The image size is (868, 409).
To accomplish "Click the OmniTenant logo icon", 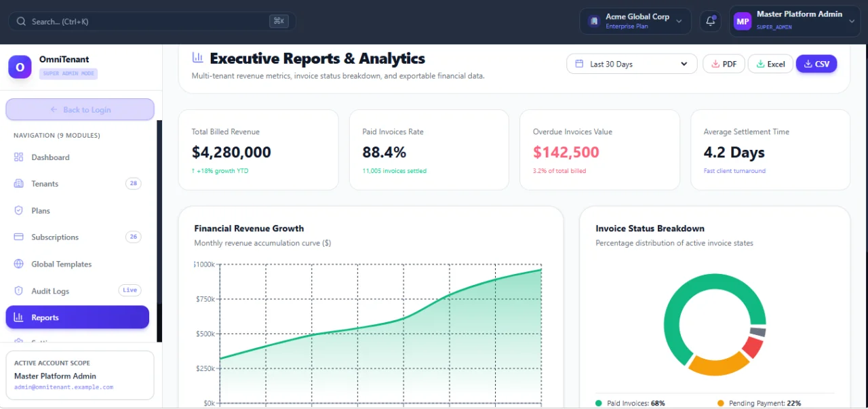I will coord(20,67).
